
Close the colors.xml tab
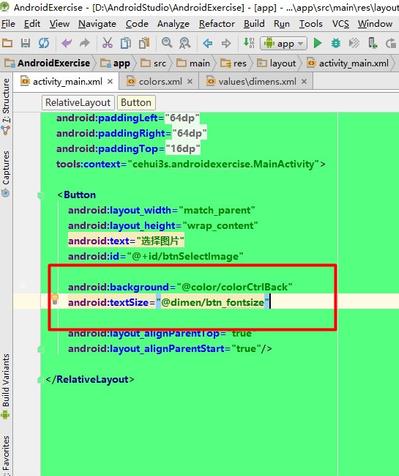[190, 81]
